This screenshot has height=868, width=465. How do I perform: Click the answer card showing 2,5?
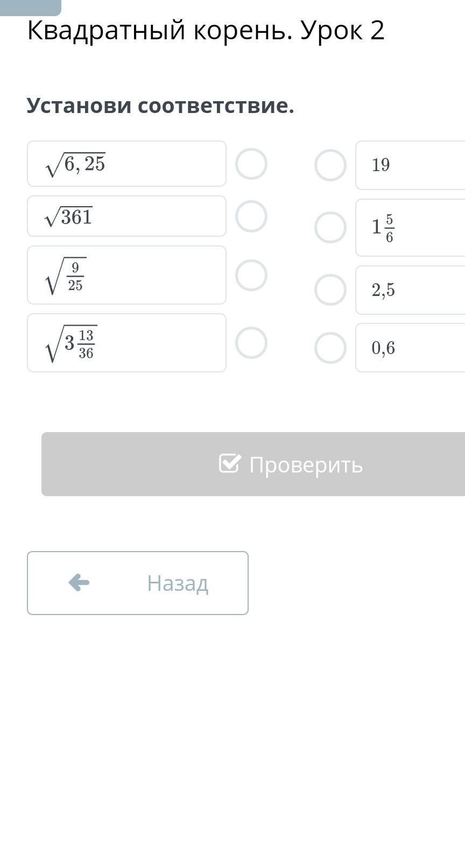coord(410,290)
